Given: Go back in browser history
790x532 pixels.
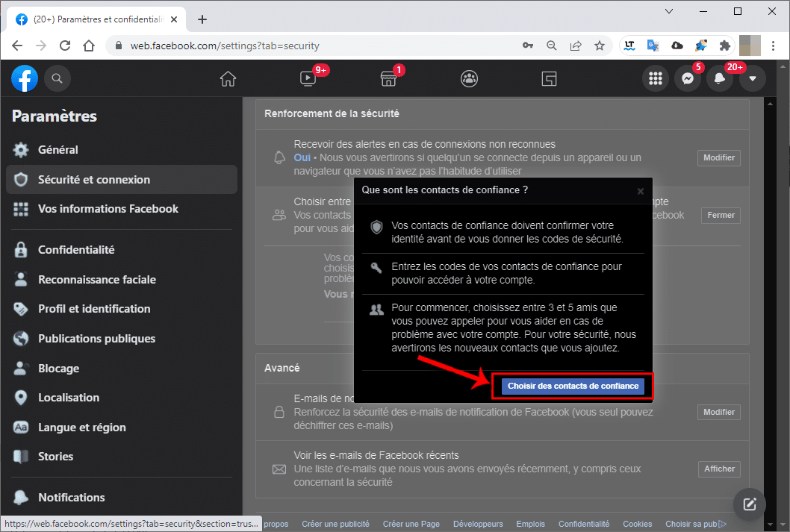Looking at the screenshot, I should [x=17, y=46].
